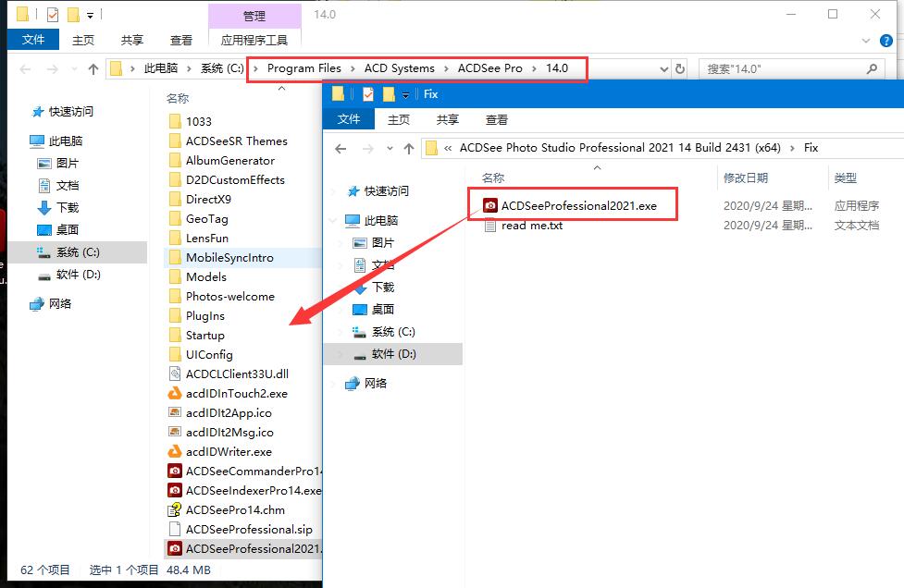Select acdIDInTouch2.exe file
The image size is (904, 588).
229,394
